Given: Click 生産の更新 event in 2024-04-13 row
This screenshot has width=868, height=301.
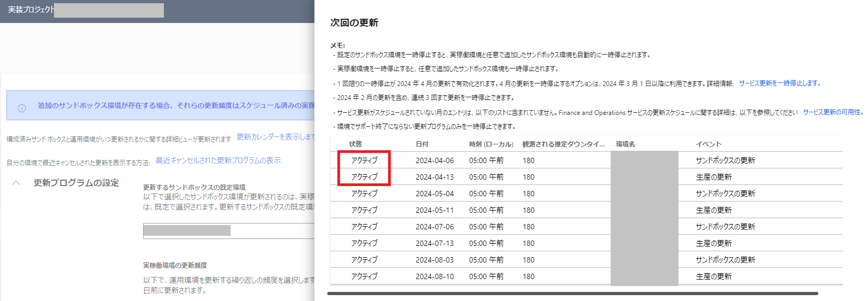Looking at the screenshot, I should coord(714,177).
